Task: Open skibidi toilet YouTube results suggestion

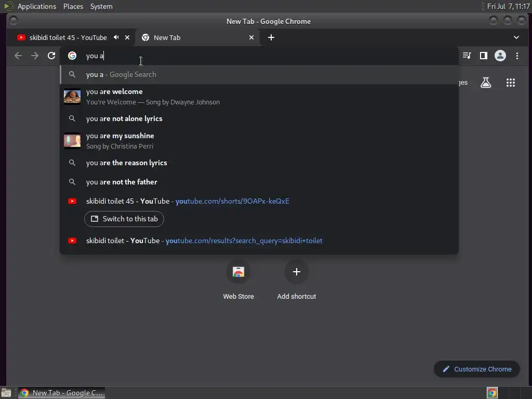Action: [x=259, y=241]
